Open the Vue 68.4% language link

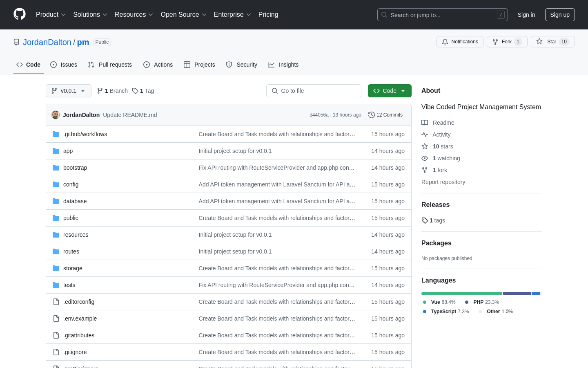tap(439, 302)
